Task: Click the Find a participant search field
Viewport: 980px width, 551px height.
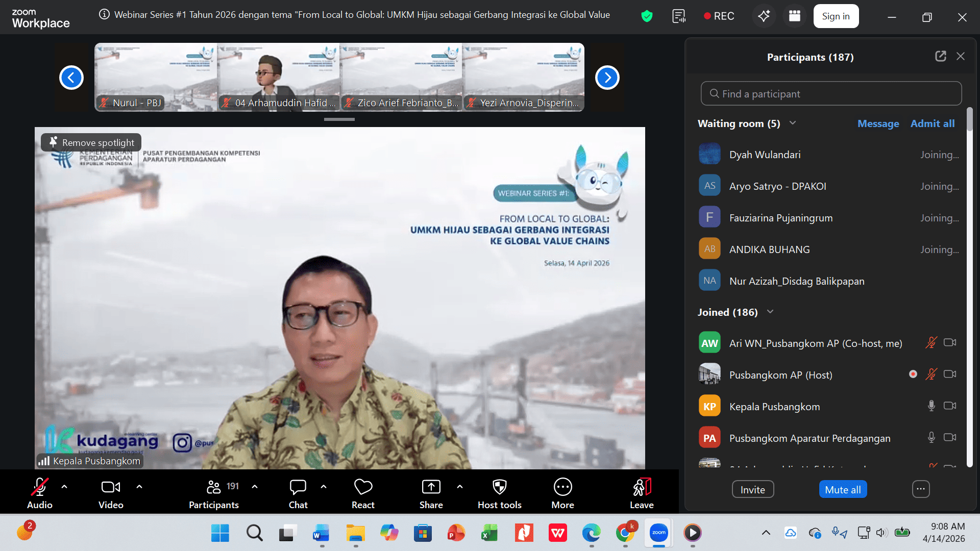Action: [831, 94]
